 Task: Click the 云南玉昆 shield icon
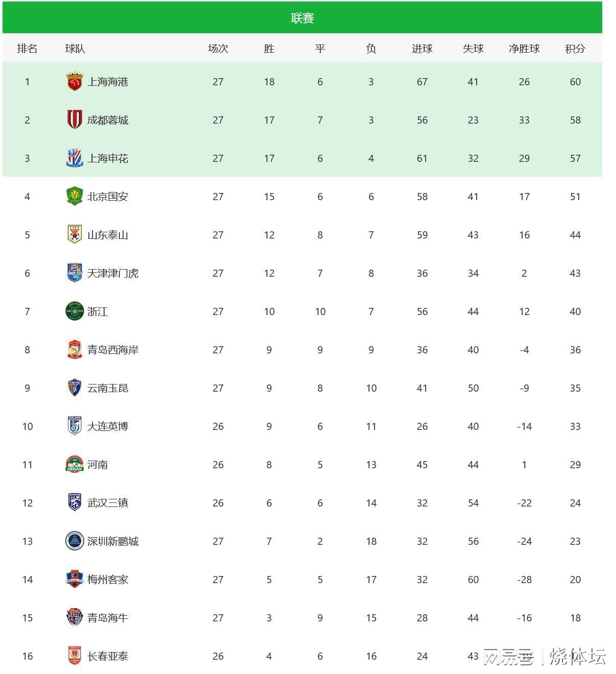(x=75, y=388)
